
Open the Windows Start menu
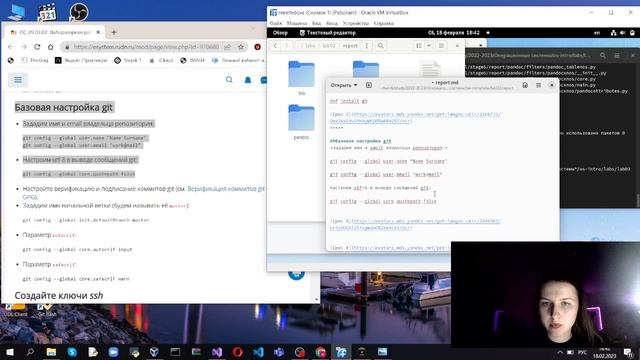click(x=9, y=352)
